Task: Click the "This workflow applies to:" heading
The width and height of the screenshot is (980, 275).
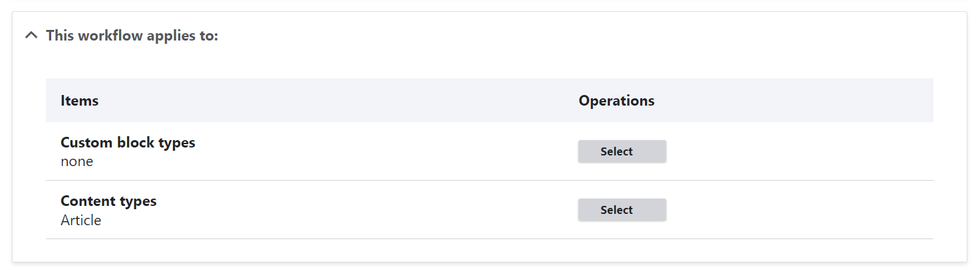Action: pos(132,35)
